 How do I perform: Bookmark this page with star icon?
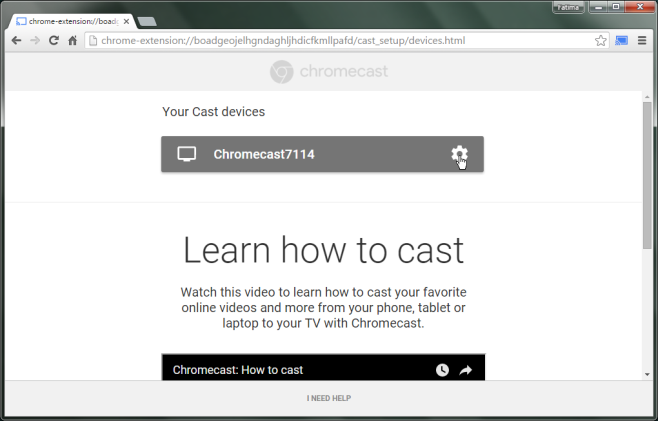pyautogui.click(x=601, y=41)
